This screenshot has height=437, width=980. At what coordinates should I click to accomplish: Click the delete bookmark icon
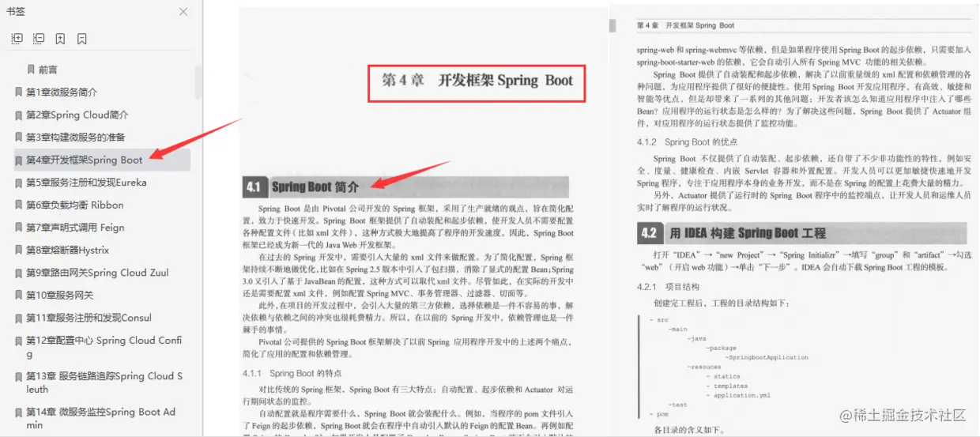coord(82,38)
